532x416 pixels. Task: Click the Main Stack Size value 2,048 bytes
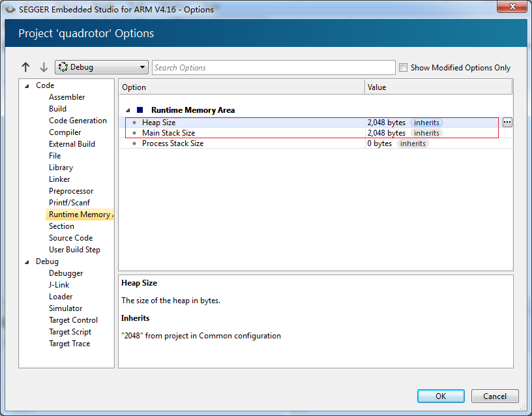coord(387,133)
